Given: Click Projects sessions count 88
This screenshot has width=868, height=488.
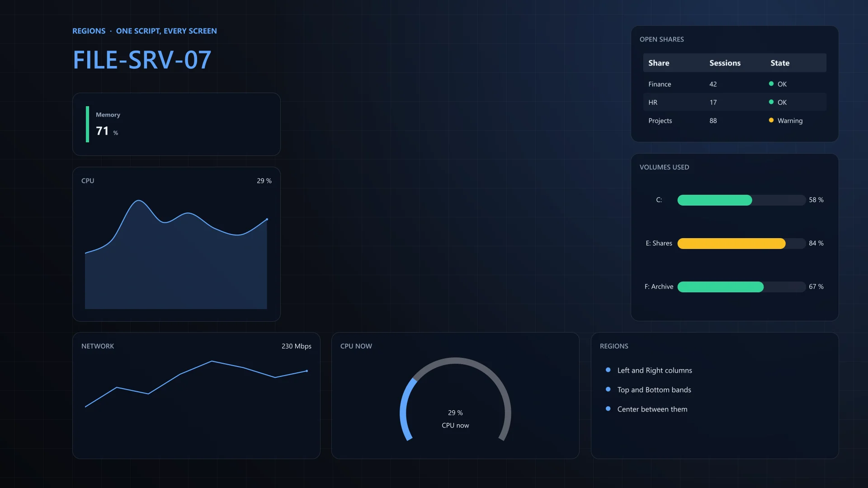Looking at the screenshot, I should [x=713, y=121].
